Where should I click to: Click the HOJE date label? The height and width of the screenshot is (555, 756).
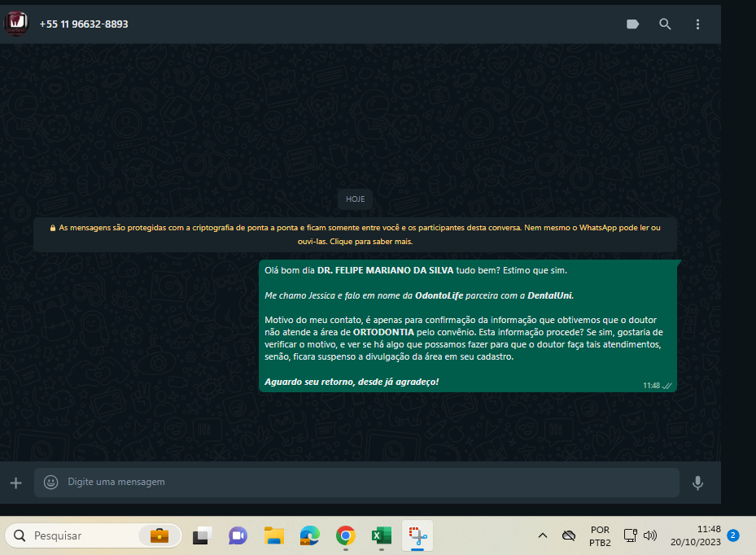click(356, 199)
